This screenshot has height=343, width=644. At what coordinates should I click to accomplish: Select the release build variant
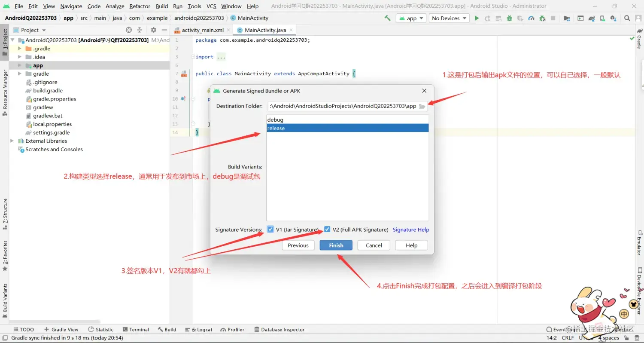pyautogui.click(x=347, y=128)
